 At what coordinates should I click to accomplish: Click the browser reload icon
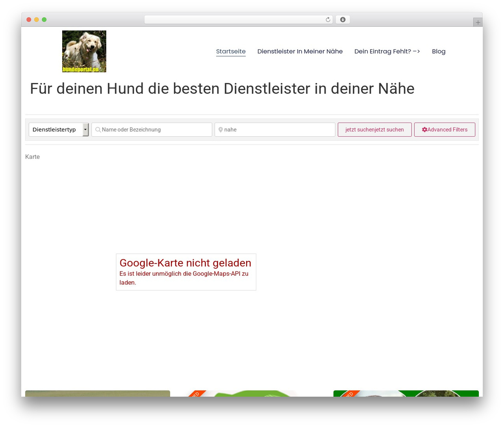[328, 20]
